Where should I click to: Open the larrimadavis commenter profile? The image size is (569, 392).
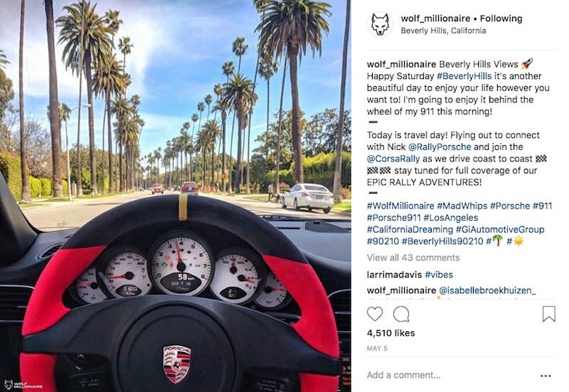[x=394, y=275]
